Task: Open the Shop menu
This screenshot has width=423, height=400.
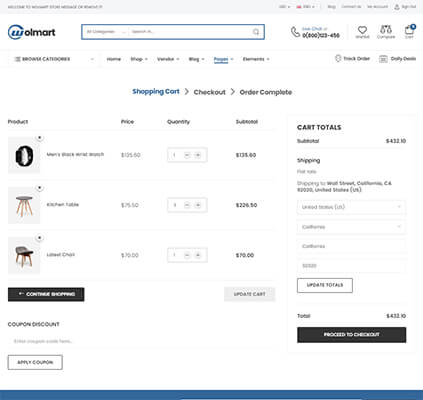Action: pos(139,59)
